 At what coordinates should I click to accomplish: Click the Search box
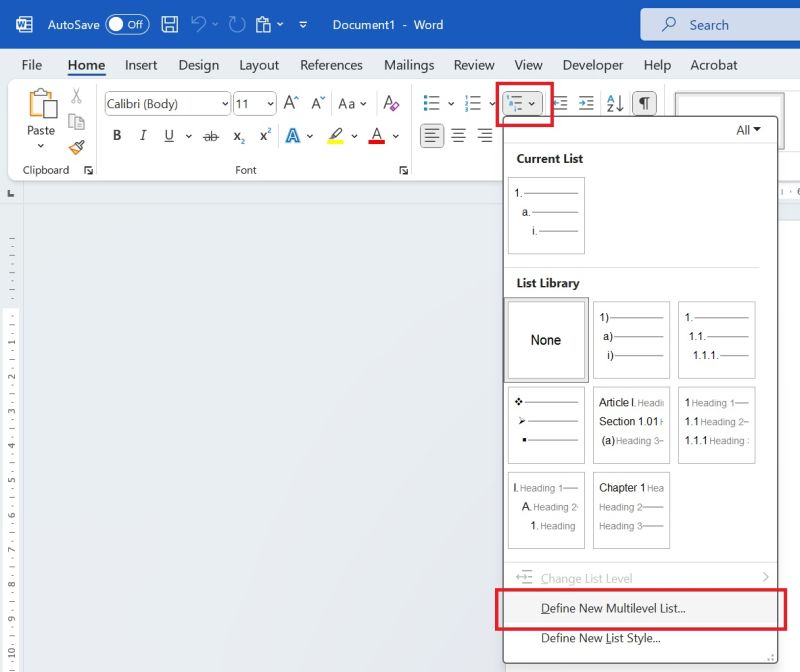(x=720, y=24)
